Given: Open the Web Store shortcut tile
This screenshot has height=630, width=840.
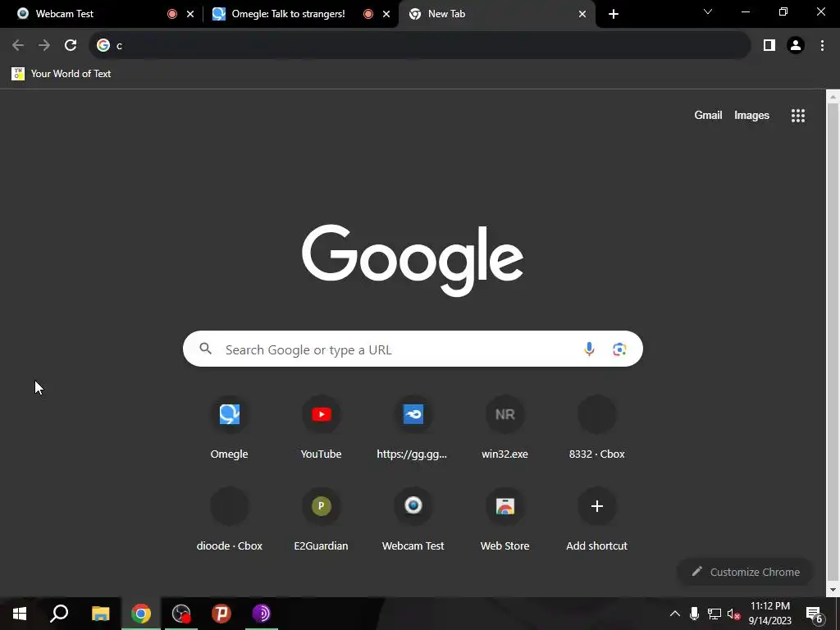Looking at the screenshot, I should [504, 519].
